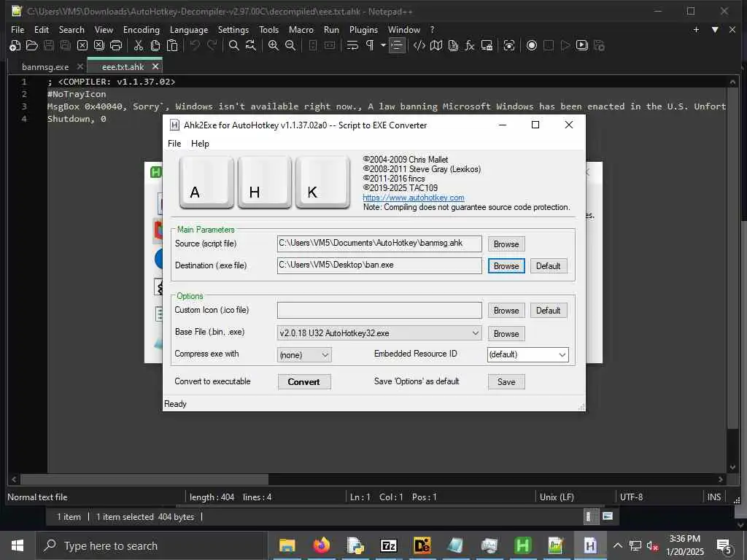Expand the dropdown arrow beside the pilcrow icon
The width and height of the screenshot is (747, 560).
click(382, 46)
